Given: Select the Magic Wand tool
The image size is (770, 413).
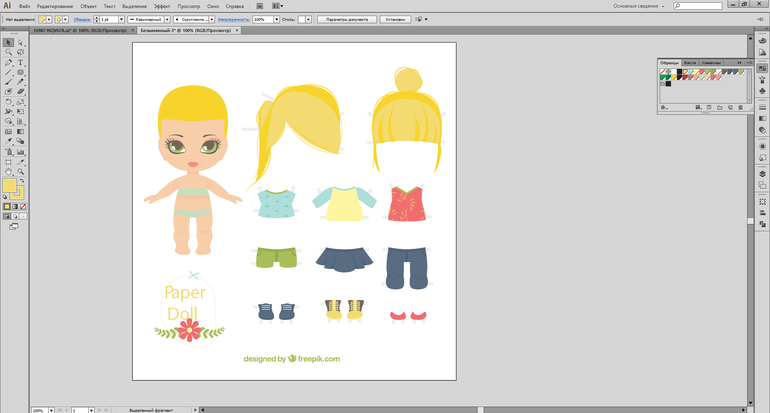Looking at the screenshot, I should click(x=9, y=52).
